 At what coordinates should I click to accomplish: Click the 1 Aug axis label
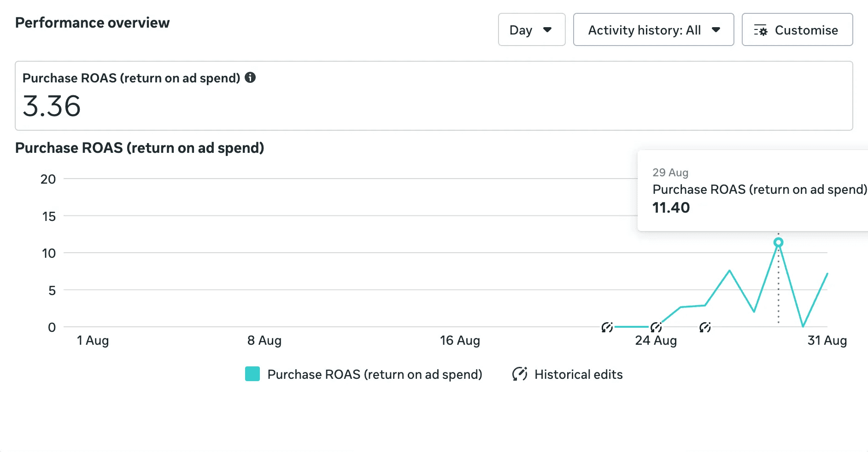(93, 341)
